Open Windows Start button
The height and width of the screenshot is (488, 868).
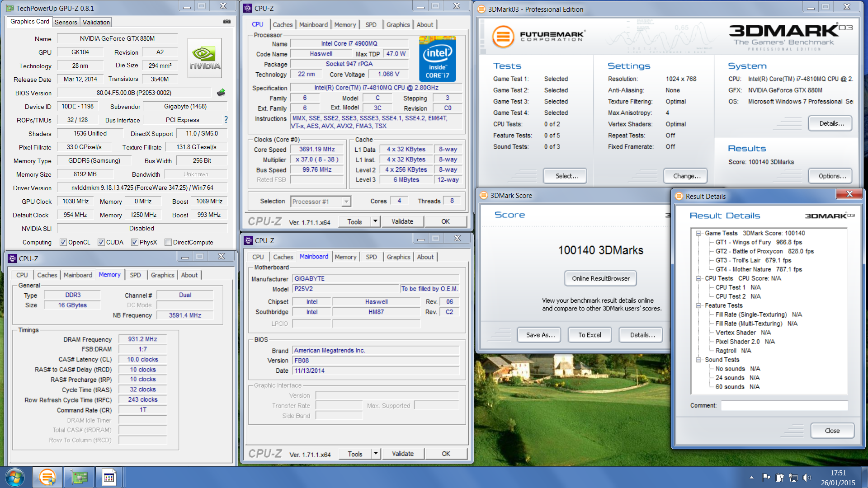pos(14,477)
